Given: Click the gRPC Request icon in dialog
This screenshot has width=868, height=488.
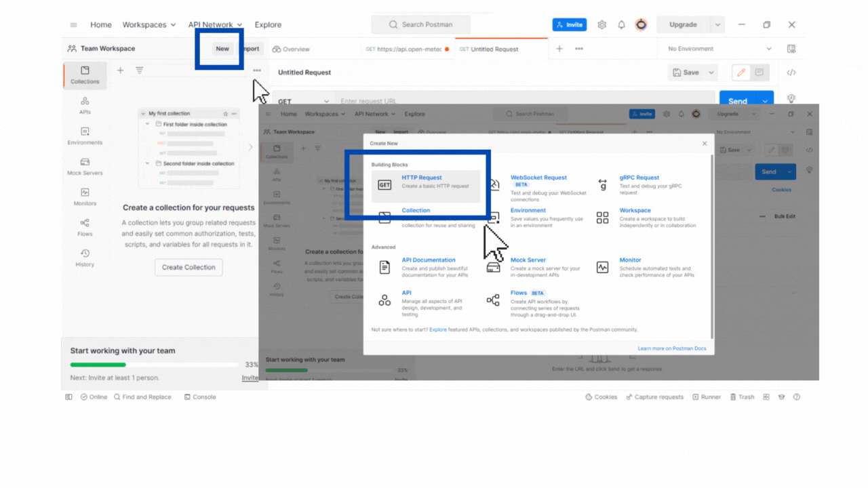Looking at the screenshot, I should point(602,184).
